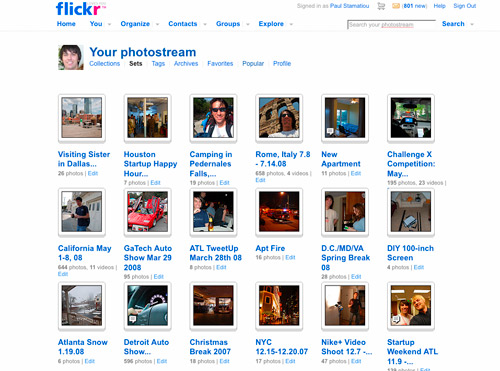Open the Houston Startup Happy Hour thumbnail
Image resolution: width=500 pixels, height=371 pixels.
(148, 118)
